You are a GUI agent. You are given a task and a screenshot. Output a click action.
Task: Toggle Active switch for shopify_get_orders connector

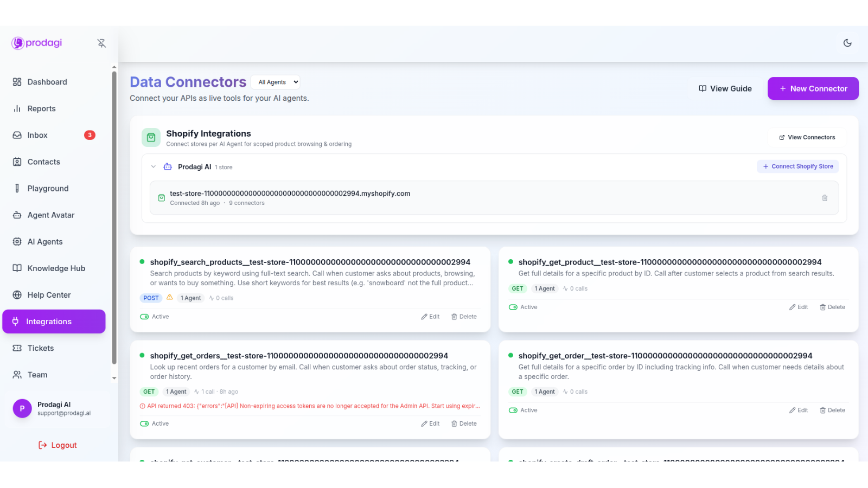tap(144, 423)
